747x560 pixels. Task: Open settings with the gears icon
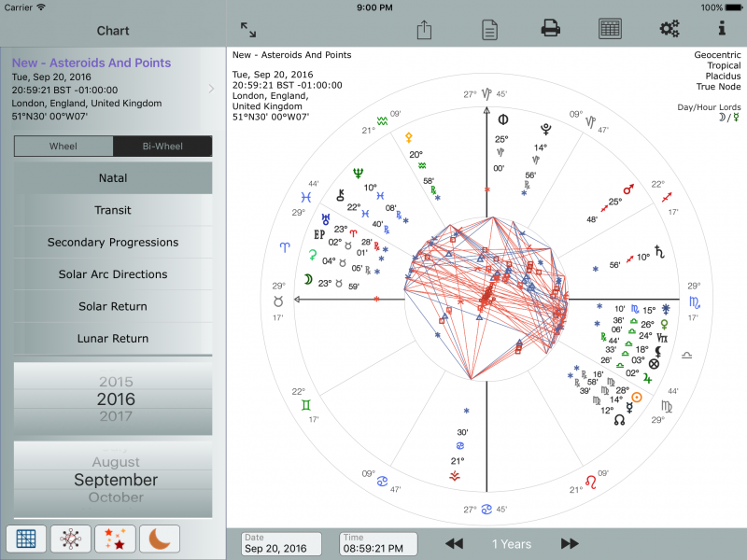669,29
